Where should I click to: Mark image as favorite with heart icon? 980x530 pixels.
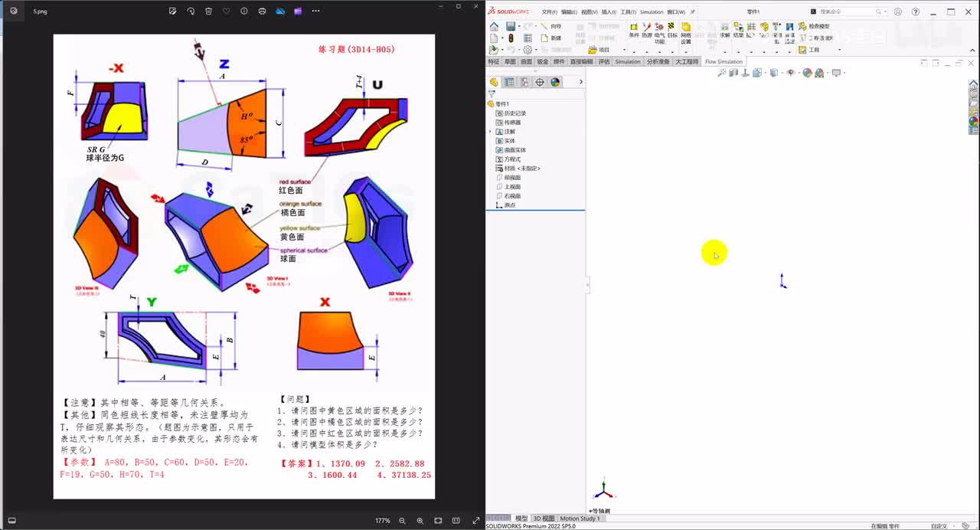(x=226, y=11)
